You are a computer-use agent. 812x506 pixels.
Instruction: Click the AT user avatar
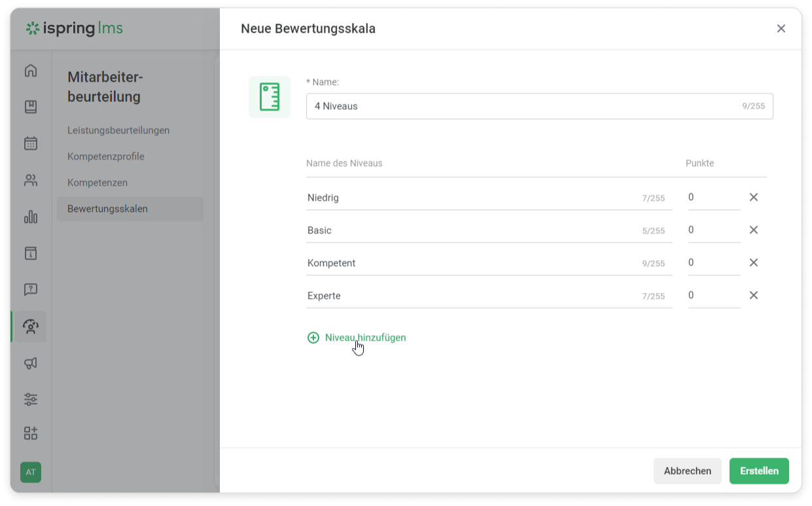pos(31,472)
